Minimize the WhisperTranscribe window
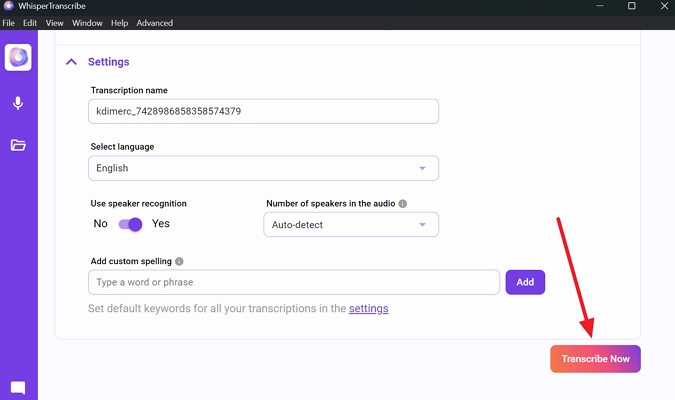This screenshot has width=675, height=400. point(600,6)
